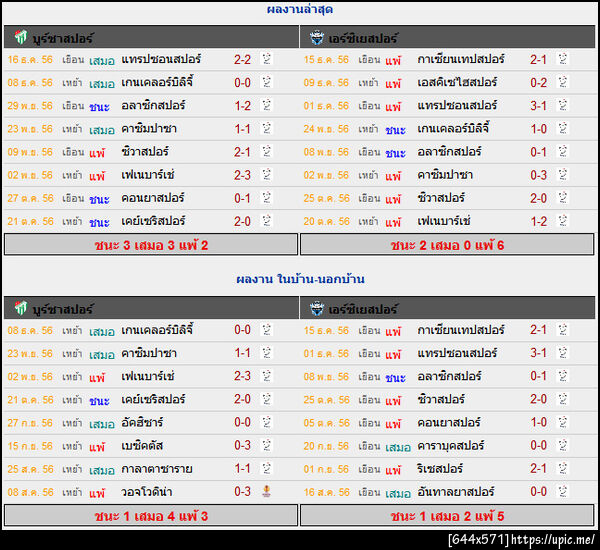Click the date 16 ส.ค. 56

tap(327, 492)
